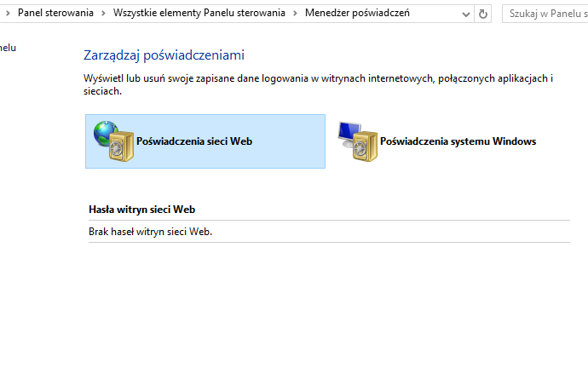Select Poświadczenia systemu Windows monitor safe icon
588x391 pixels.
pyautogui.click(x=358, y=141)
